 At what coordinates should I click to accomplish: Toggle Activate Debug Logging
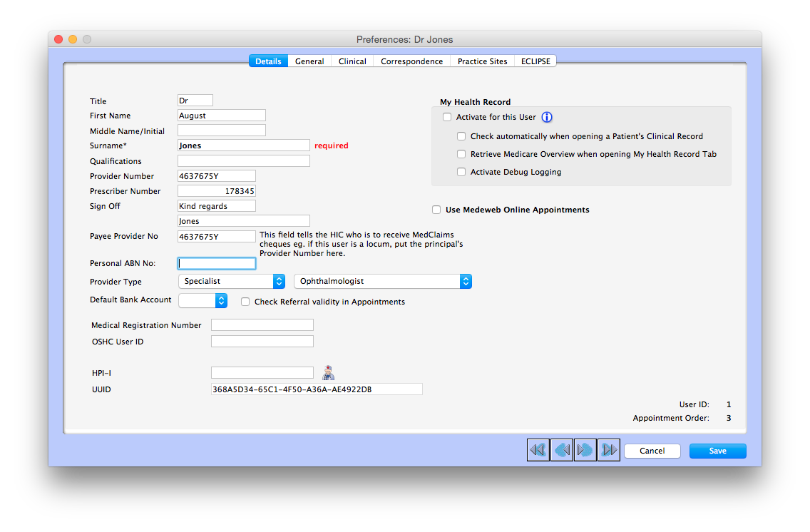461,171
